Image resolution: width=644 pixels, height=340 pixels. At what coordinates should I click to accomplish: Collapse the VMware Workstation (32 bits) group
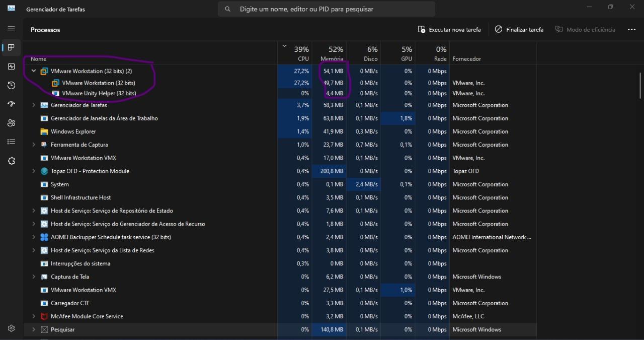(x=34, y=71)
